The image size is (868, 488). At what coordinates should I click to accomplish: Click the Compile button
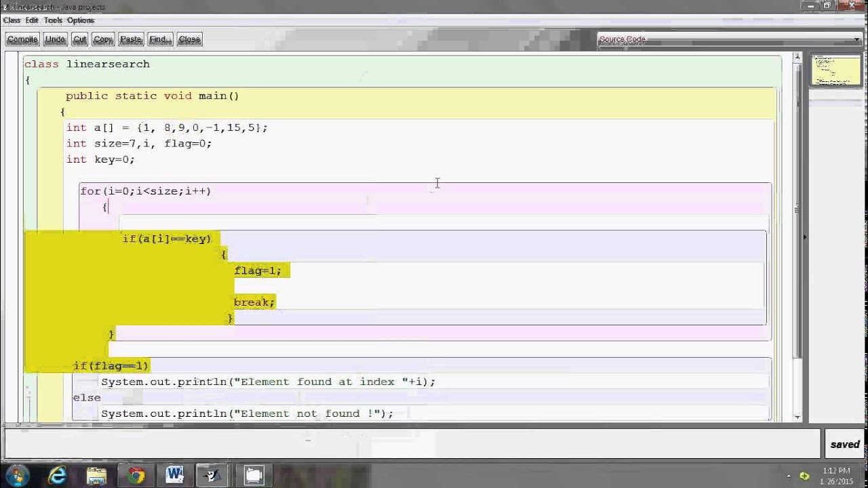tap(22, 39)
